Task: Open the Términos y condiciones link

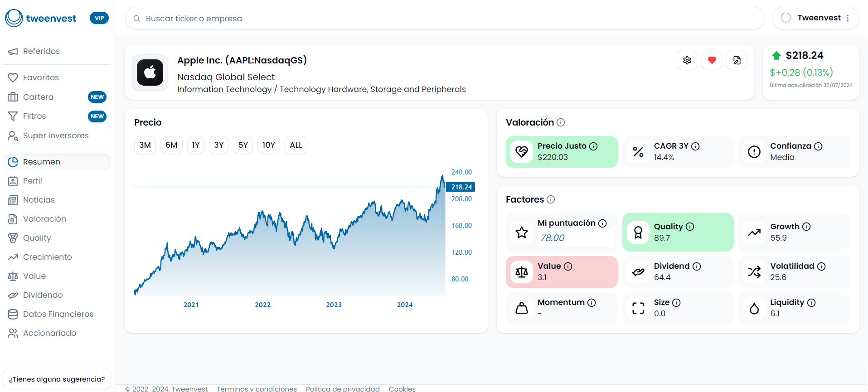Action: 257,388
